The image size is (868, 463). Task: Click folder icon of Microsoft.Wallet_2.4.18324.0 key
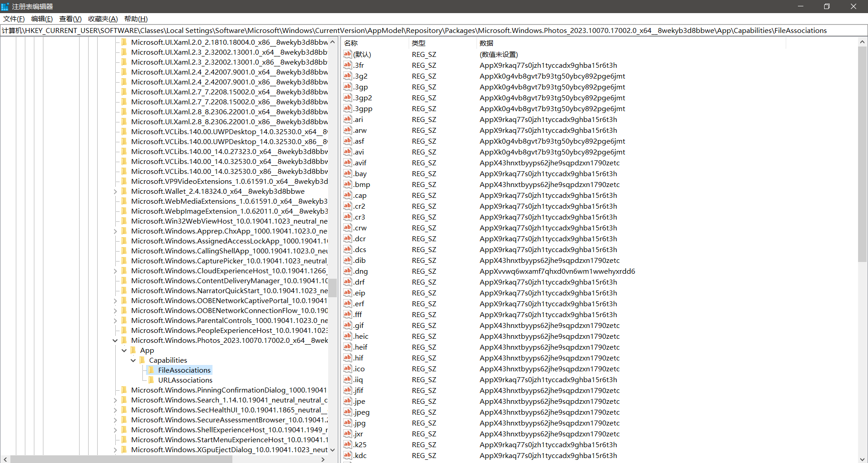(x=124, y=191)
